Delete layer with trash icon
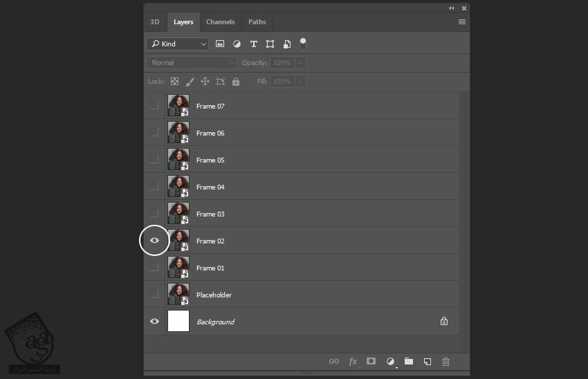Screen dimensions: 588x379 point(446,361)
